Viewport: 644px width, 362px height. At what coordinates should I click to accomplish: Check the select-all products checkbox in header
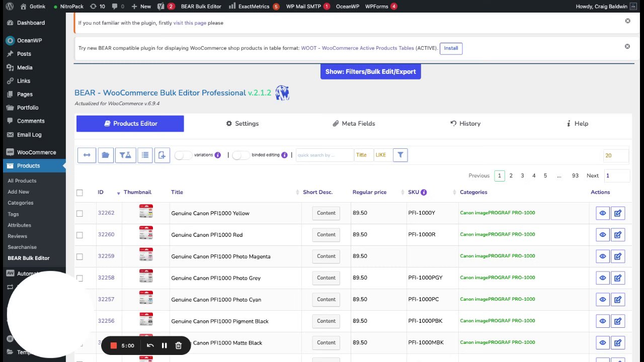(x=79, y=193)
